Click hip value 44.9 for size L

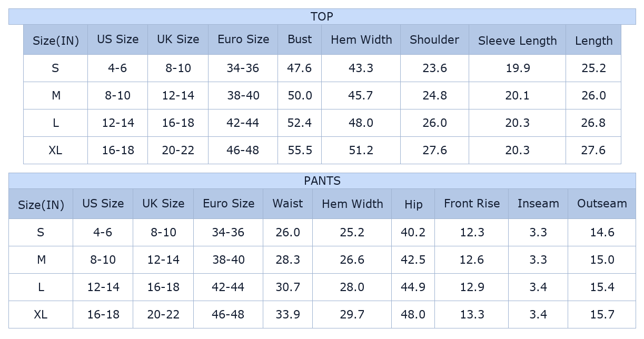click(x=413, y=287)
